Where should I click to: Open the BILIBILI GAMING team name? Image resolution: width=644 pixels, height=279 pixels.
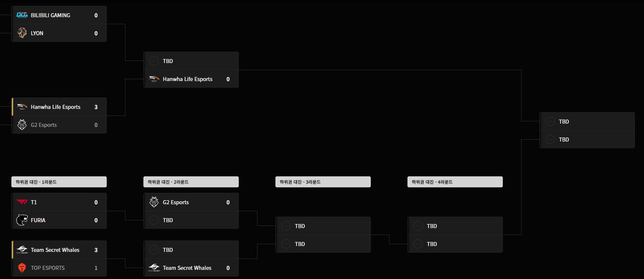[x=51, y=15]
